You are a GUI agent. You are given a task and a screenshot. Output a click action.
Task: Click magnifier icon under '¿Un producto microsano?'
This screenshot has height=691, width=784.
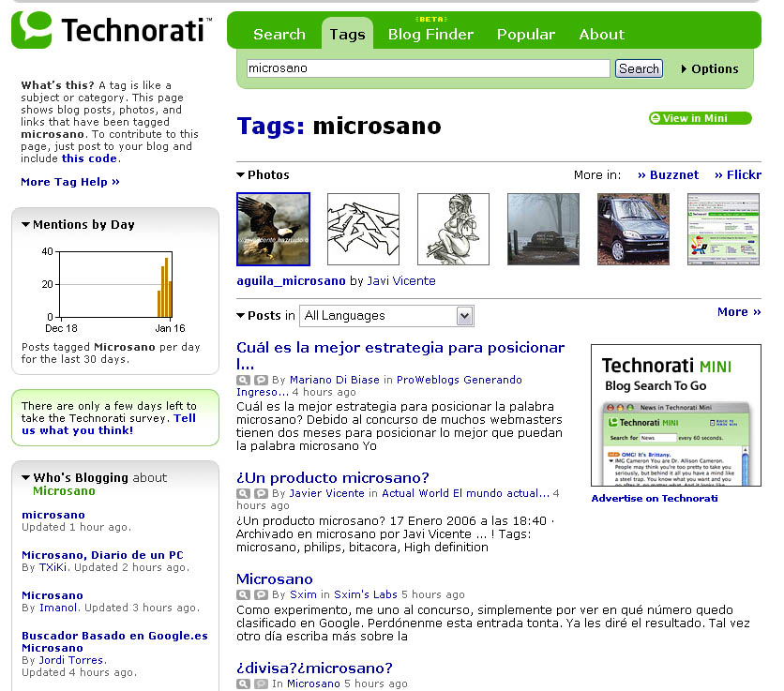243,493
